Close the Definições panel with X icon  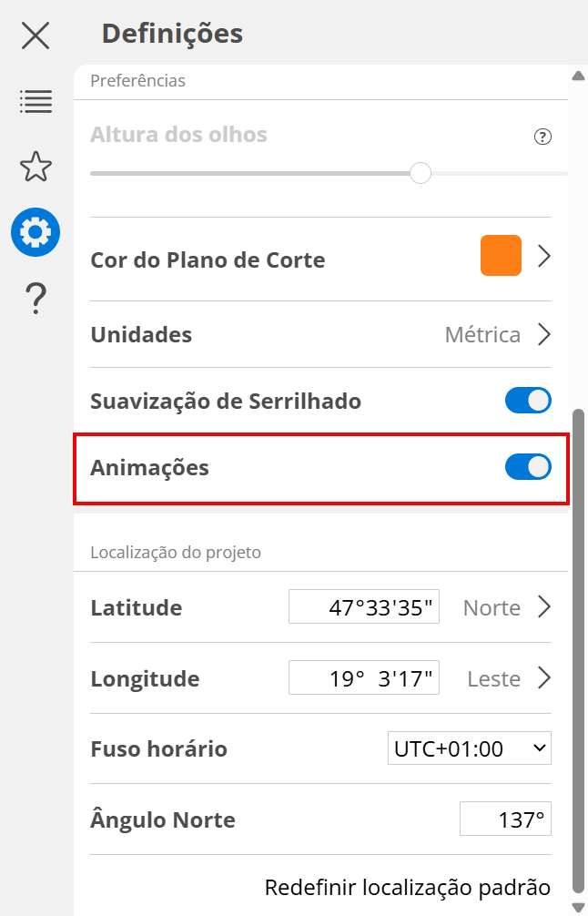[x=35, y=36]
